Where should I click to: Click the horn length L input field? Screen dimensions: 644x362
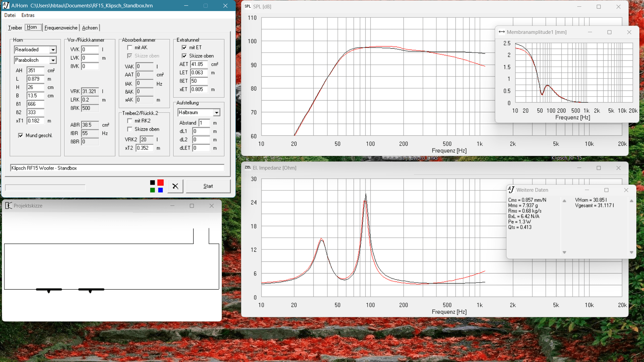36,79
